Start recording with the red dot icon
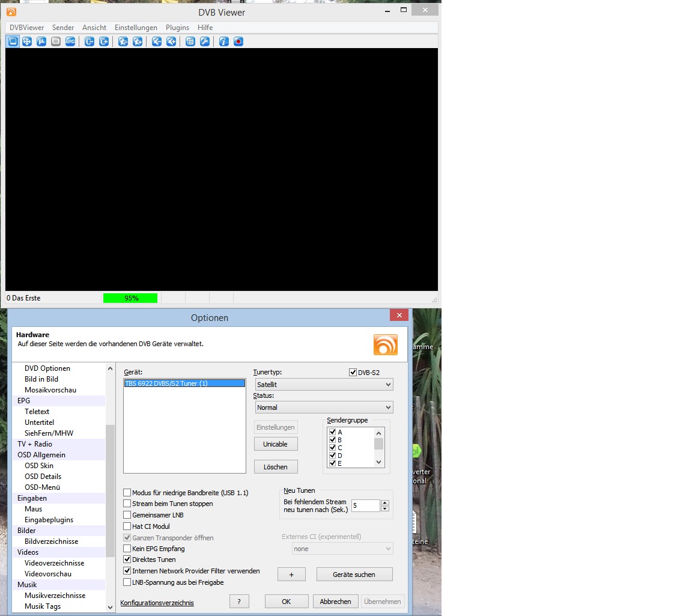The image size is (692, 616). (x=238, y=41)
